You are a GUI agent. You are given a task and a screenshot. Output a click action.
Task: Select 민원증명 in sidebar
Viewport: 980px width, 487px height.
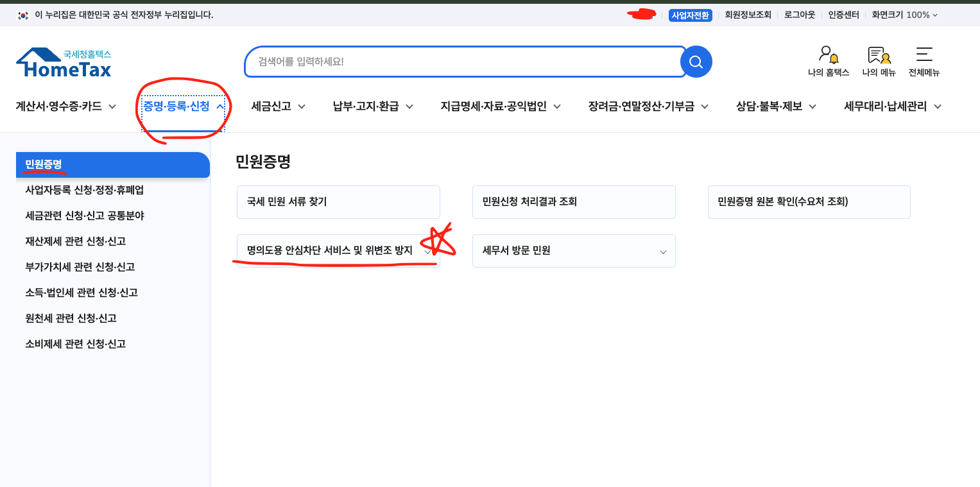point(113,165)
